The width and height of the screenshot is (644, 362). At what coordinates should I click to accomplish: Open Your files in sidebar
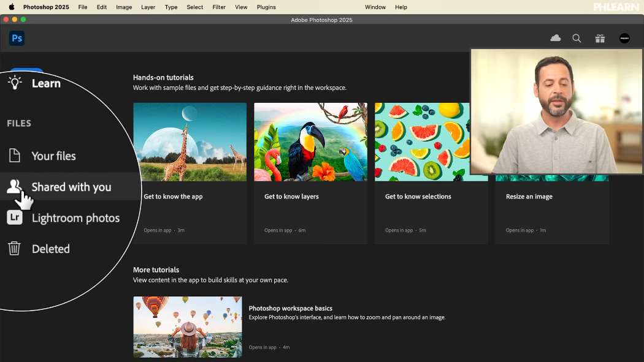point(53,156)
